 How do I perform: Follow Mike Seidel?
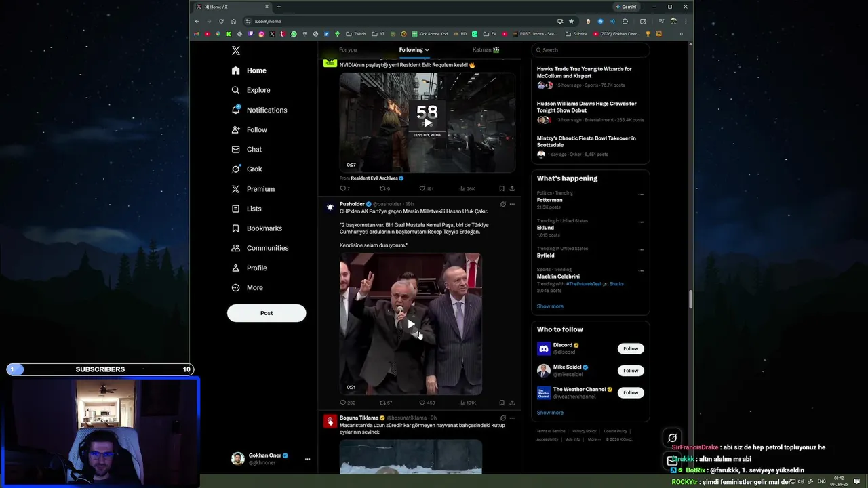(631, 371)
